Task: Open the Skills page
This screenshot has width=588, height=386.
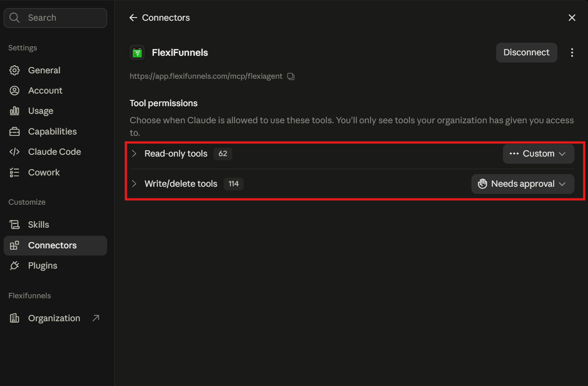Action: [x=55, y=224]
